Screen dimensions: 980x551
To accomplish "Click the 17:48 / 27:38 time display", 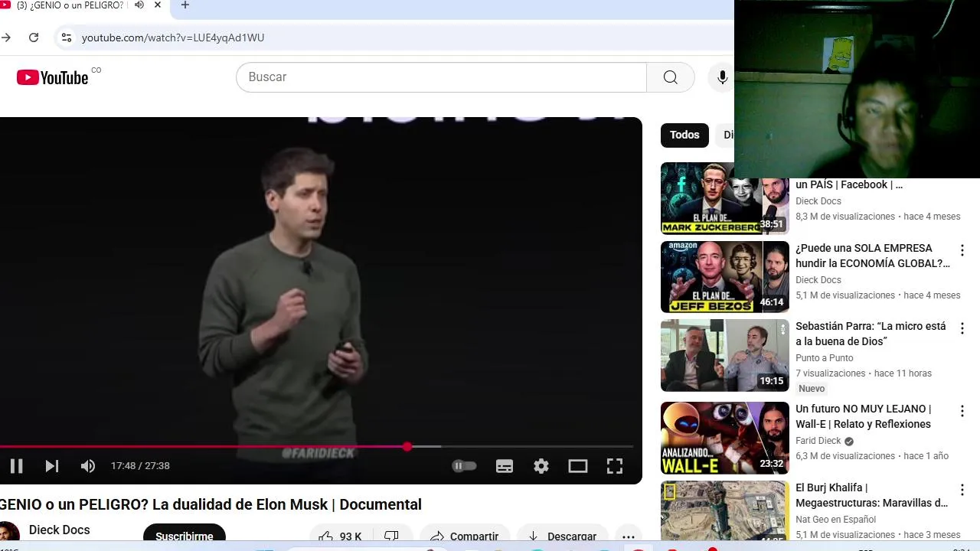I will [x=140, y=466].
